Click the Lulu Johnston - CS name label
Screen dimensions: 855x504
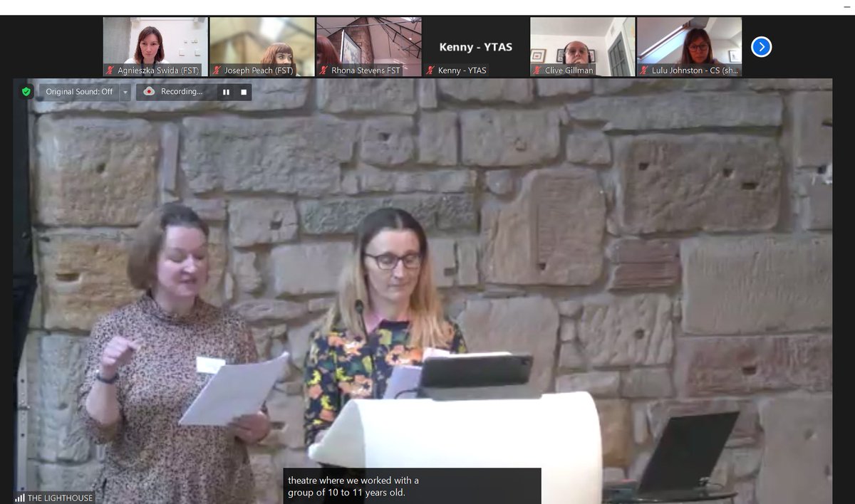coord(695,70)
